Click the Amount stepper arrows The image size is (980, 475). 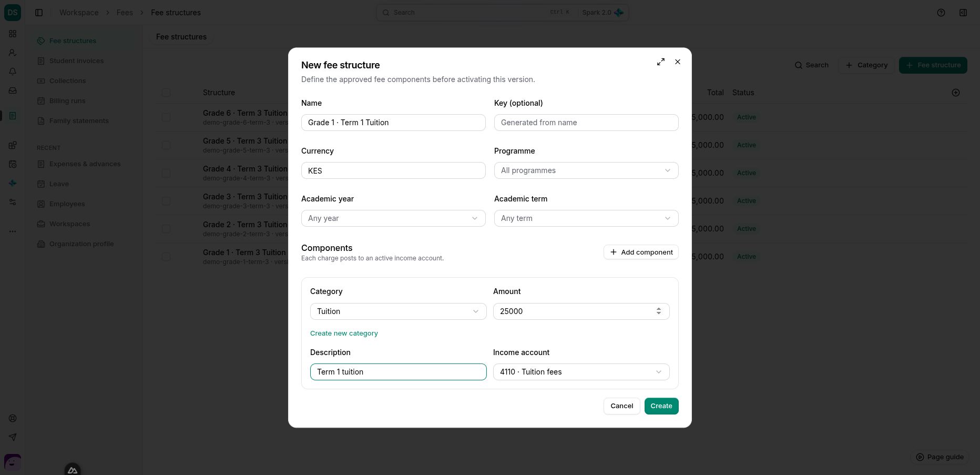658,311
